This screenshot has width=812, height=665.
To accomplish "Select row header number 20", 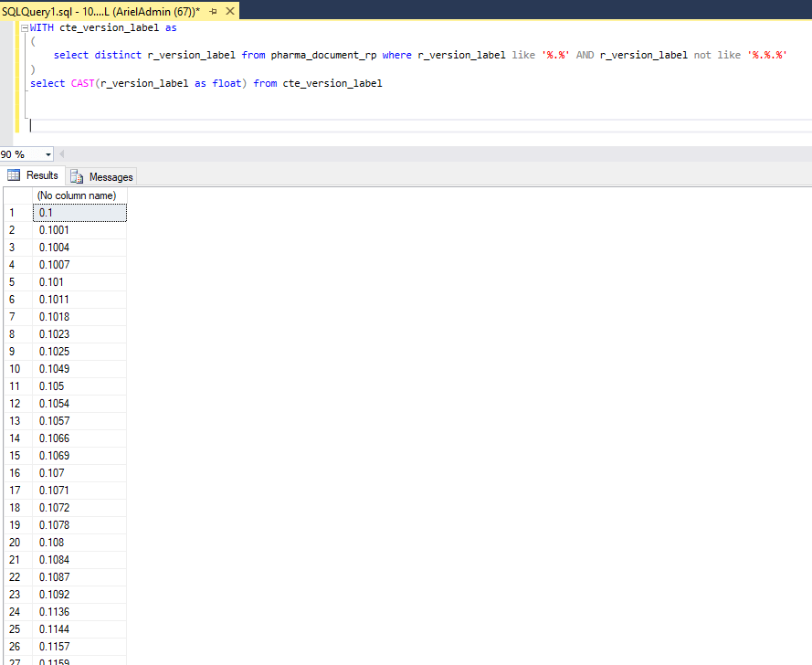I will tap(18, 543).
